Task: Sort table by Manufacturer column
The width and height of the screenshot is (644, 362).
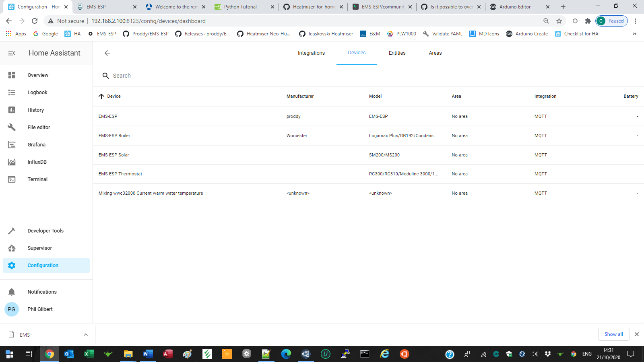Action: click(x=300, y=96)
